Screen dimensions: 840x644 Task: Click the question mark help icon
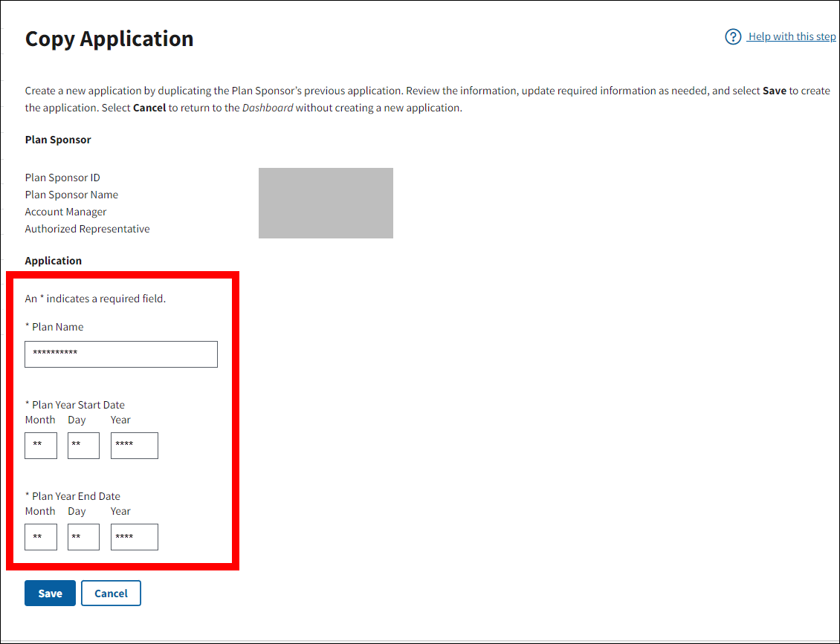pos(733,36)
